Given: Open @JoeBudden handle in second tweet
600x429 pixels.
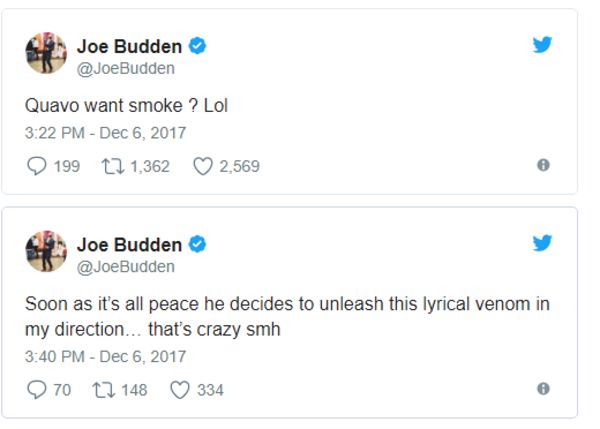Looking at the screenshot, I should pyautogui.click(x=126, y=267).
